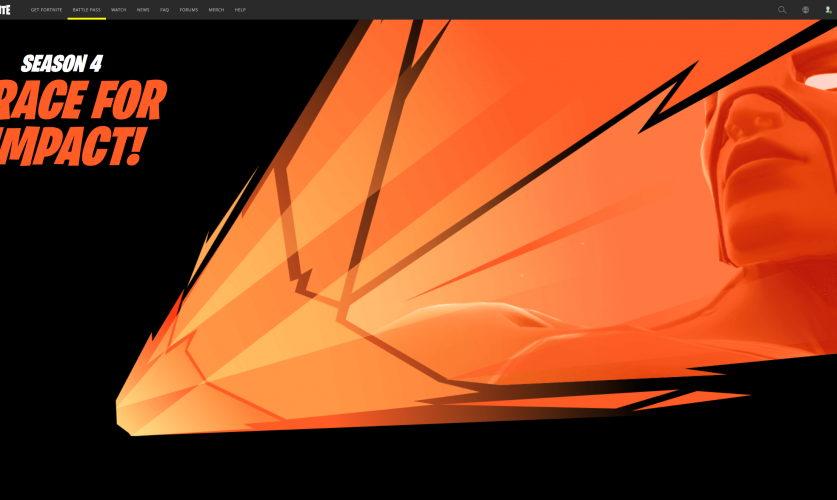Open the Get Fortnite page

tap(46, 9)
